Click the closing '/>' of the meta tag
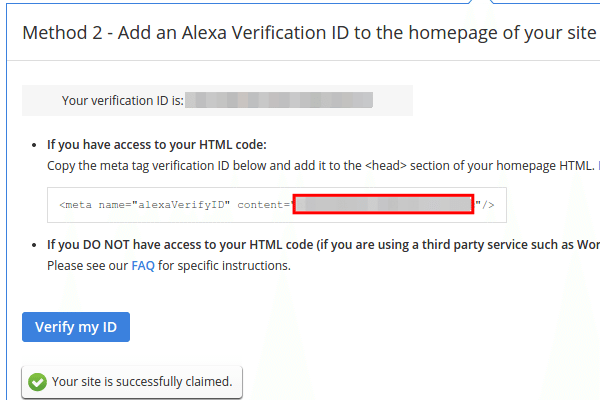This screenshot has width=600, height=400. 488,205
